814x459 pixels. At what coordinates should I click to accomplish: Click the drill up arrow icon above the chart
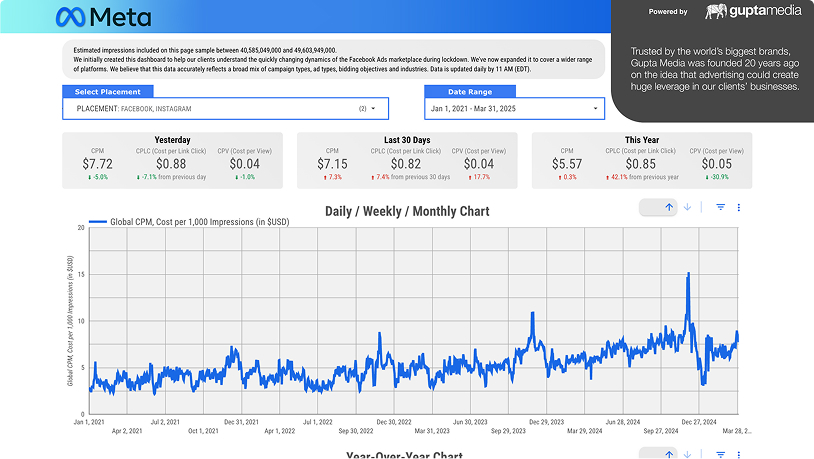[669, 207]
